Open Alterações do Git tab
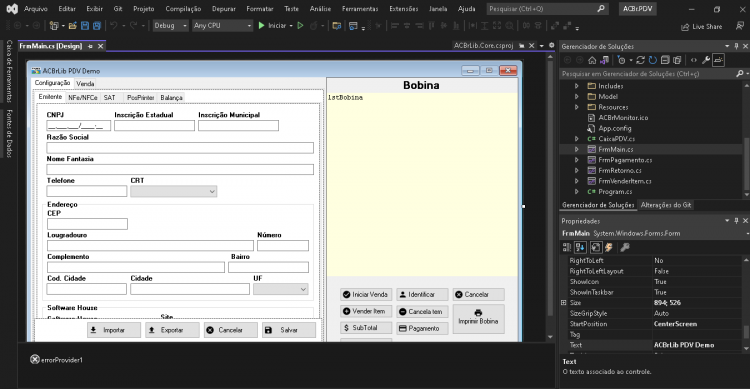Image resolution: width=750 pixels, height=389 pixels. click(666, 205)
